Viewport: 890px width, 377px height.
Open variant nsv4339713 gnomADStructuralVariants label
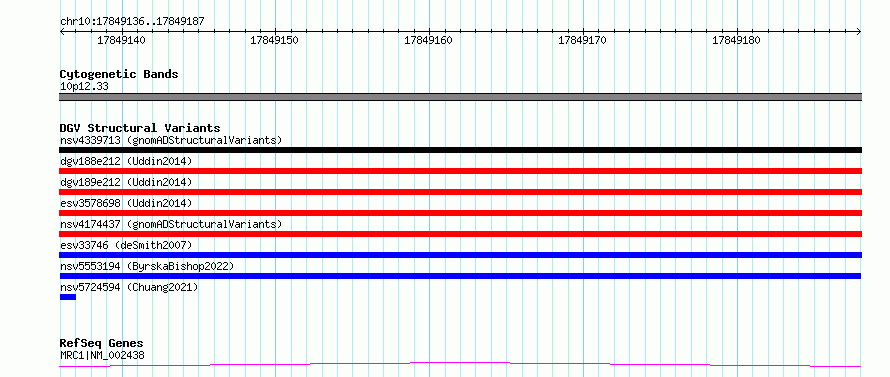click(x=171, y=140)
